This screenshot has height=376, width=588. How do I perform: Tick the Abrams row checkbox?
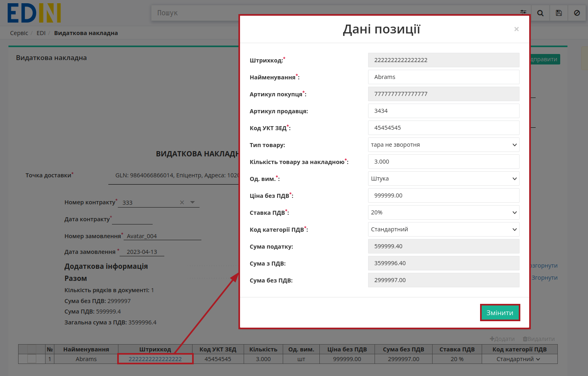(x=32, y=359)
